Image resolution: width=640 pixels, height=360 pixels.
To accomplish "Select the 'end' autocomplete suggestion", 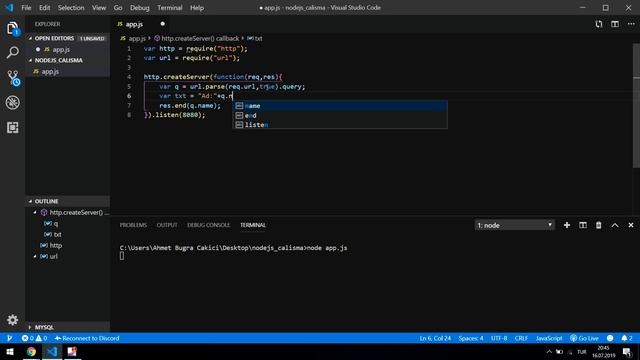I will point(340,115).
